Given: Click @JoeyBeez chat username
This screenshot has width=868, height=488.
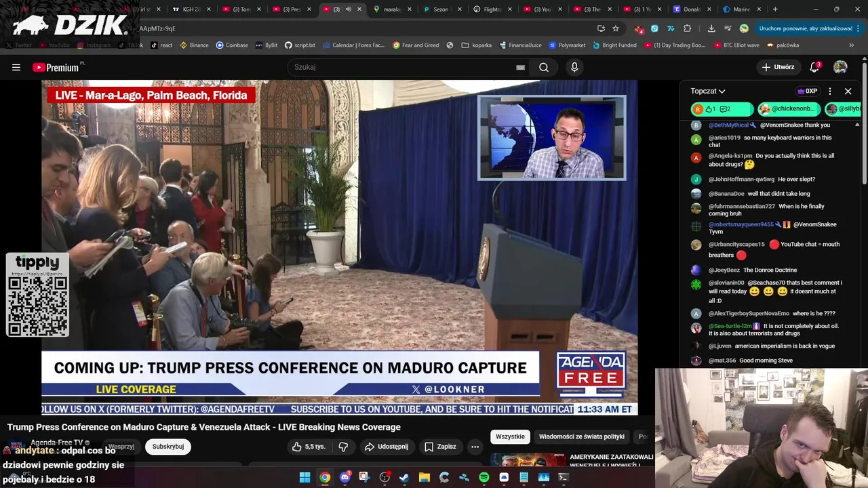Looking at the screenshot, I should pos(724,270).
